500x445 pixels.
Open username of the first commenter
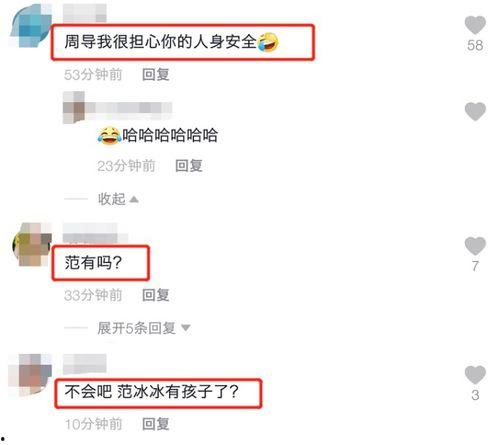tap(85, 13)
